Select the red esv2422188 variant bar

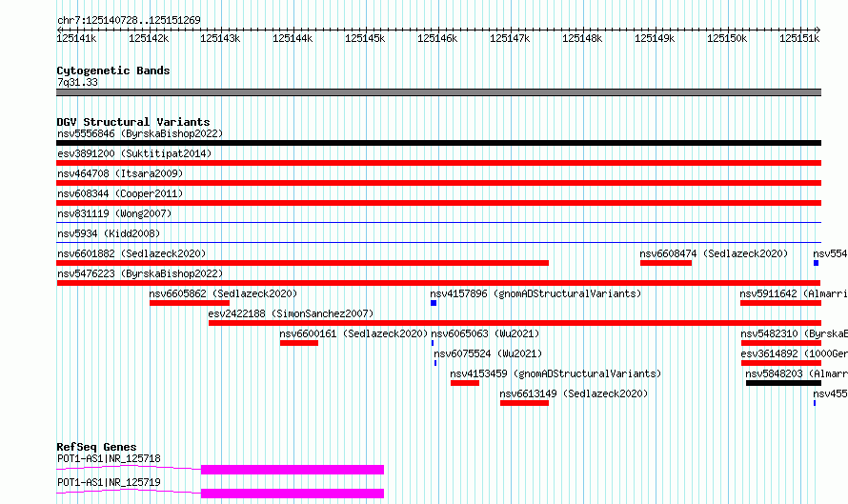(515, 323)
